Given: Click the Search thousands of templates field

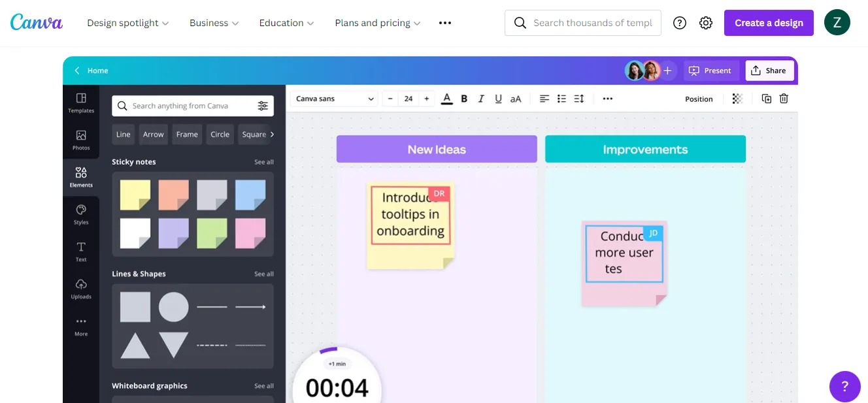Looking at the screenshot, I should (583, 23).
